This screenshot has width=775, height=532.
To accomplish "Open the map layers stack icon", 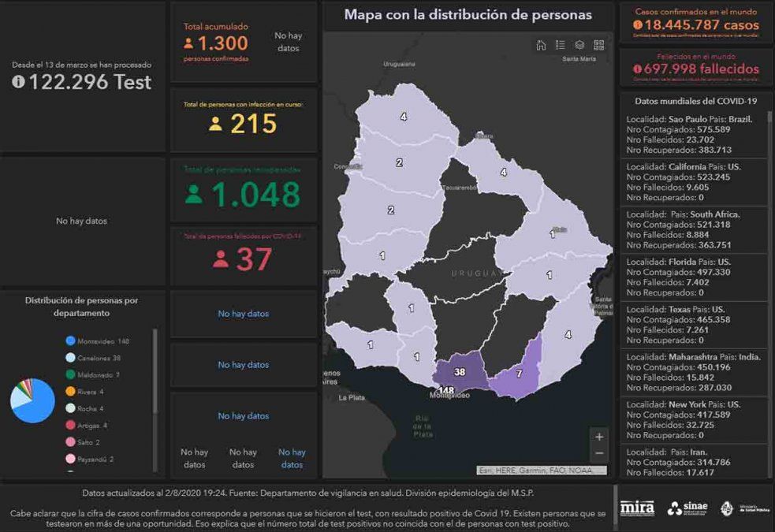I will 579,45.
